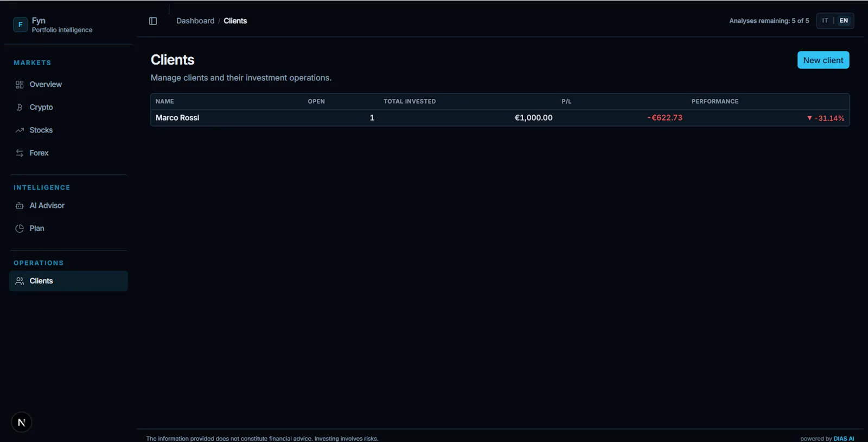Click the -€622.73 P/L value
This screenshot has height=442, width=868.
point(665,118)
